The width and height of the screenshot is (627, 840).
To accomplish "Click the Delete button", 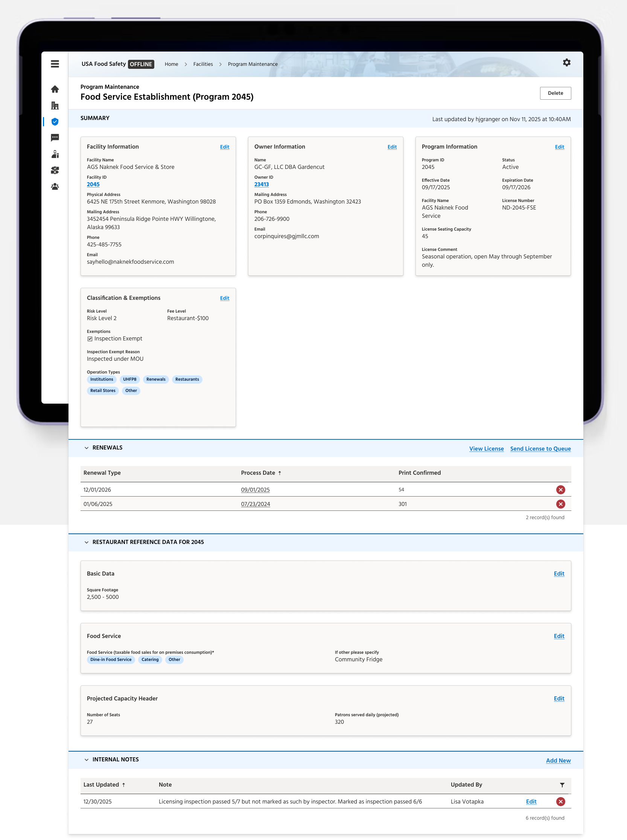I will click(x=555, y=93).
